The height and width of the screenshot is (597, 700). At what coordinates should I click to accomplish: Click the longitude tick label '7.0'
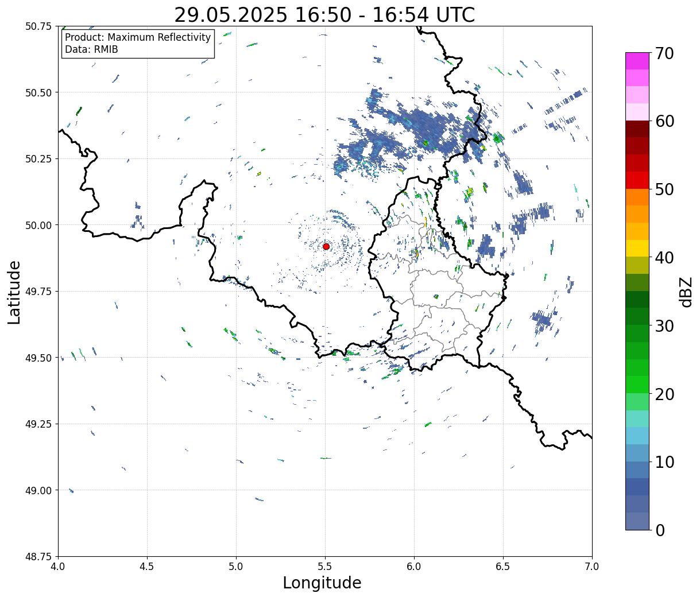coord(592,567)
